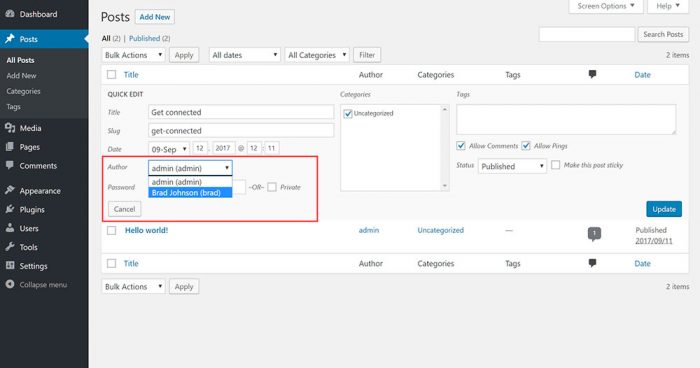The image size is (700, 368).
Task: Choose admin (admin) option in author list
Action: 190,182
